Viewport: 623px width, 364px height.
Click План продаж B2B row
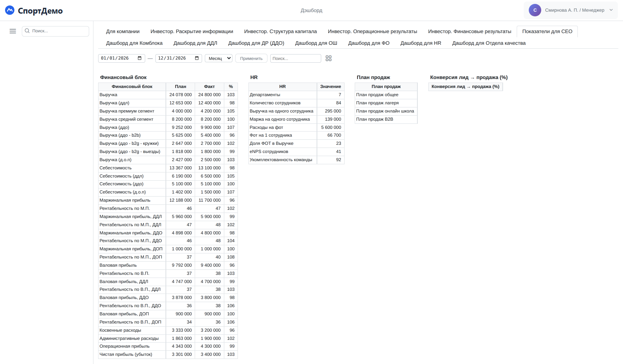point(386,120)
